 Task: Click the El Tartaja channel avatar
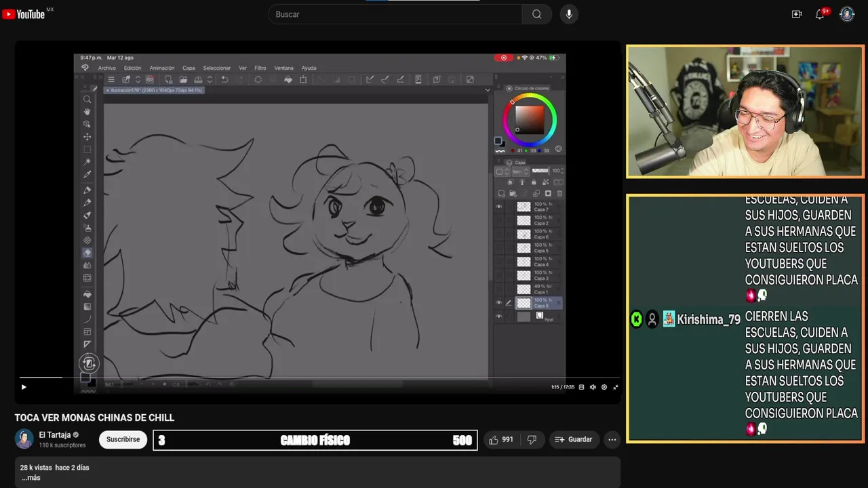pos(24,439)
